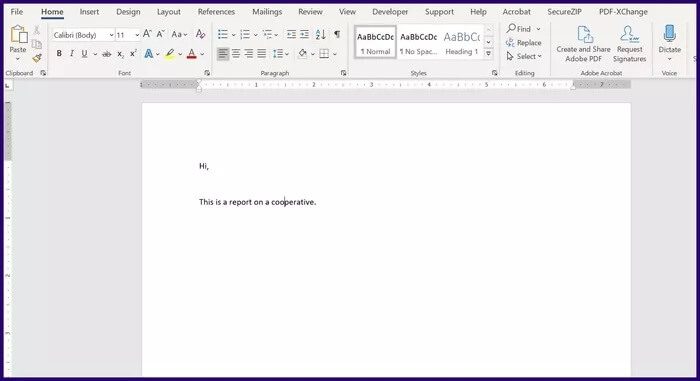Open Font dialog launcher
Image resolution: width=700 pixels, height=381 pixels.
click(207, 73)
